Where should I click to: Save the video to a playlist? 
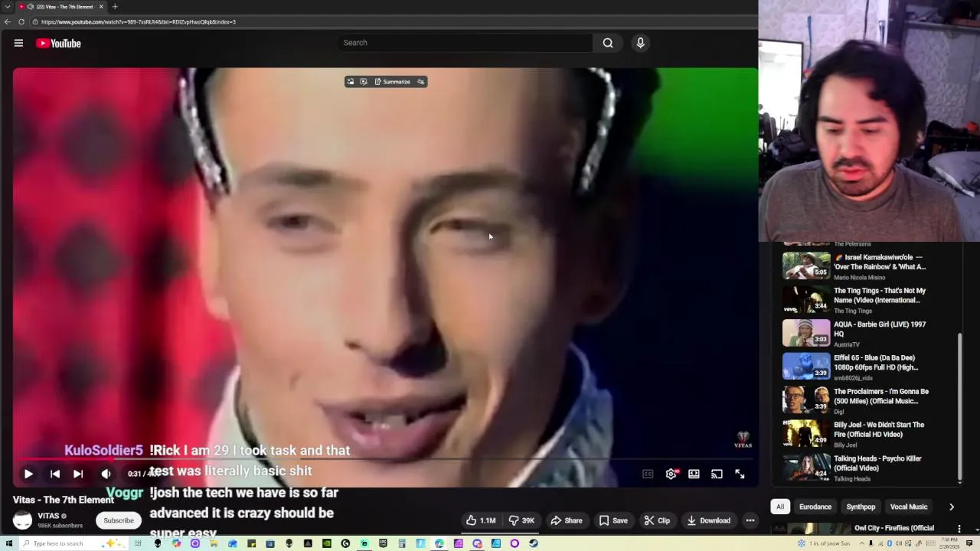[x=612, y=520]
